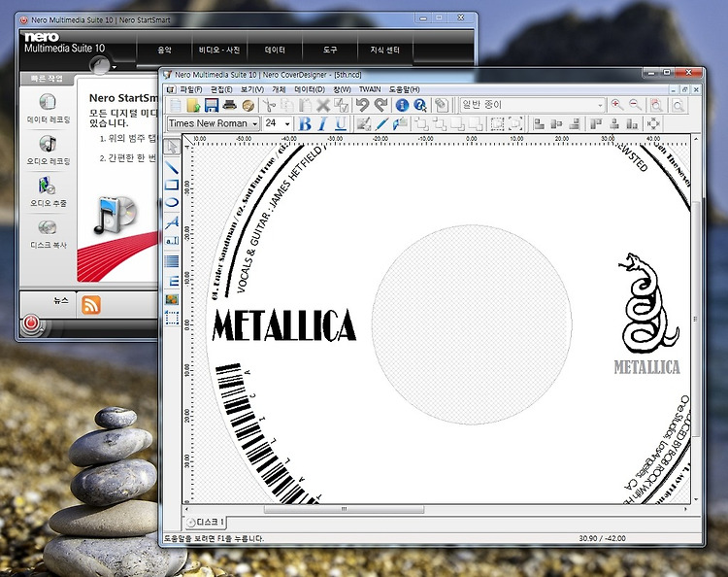Select the Rectangle tool
The height and width of the screenshot is (577, 728).
pyautogui.click(x=172, y=185)
